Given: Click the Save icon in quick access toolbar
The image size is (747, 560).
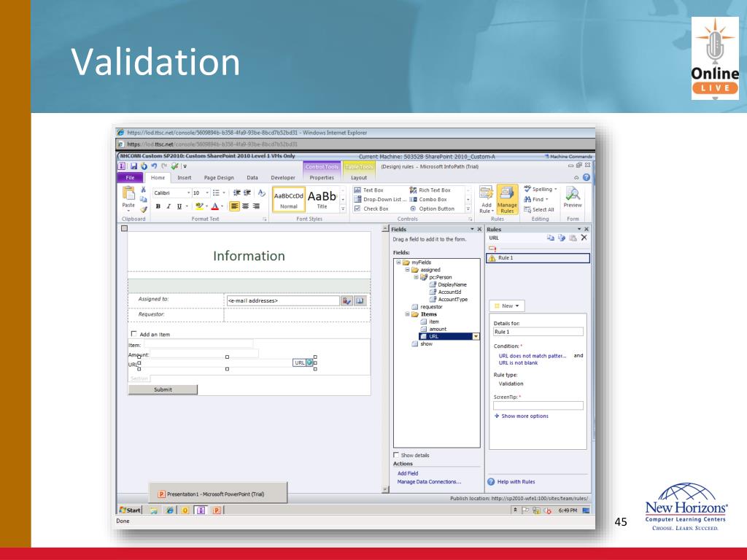Looking at the screenshot, I should [134, 166].
